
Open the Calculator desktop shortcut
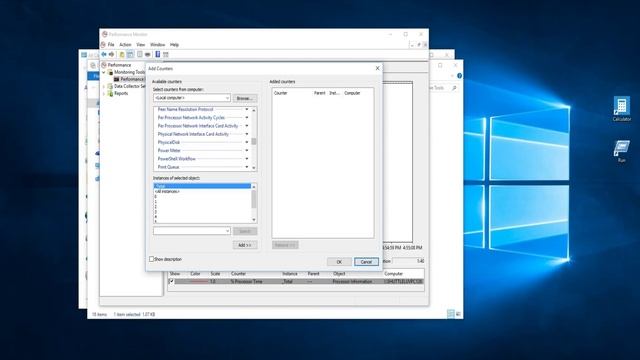pos(622,109)
